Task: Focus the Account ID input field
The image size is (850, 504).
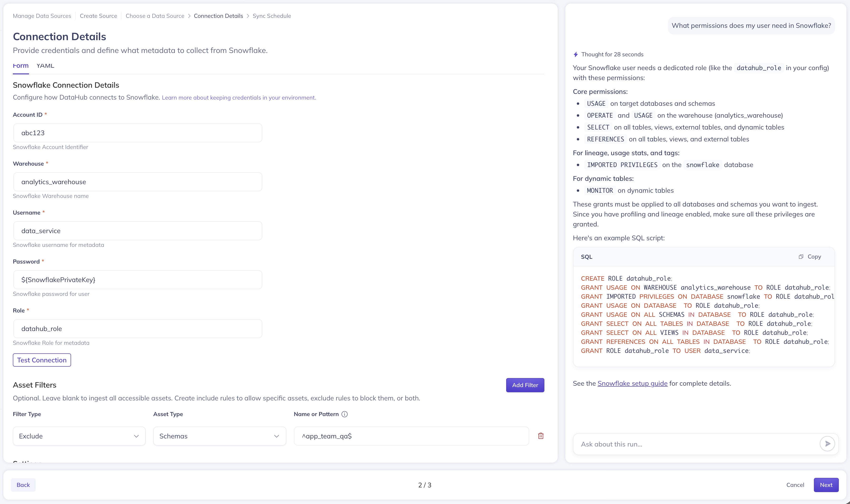Action: (x=138, y=133)
